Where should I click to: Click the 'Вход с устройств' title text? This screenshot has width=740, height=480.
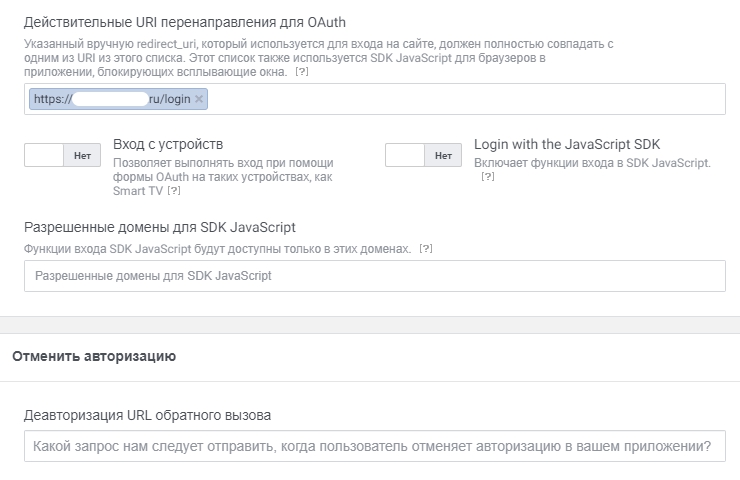(168, 144)
